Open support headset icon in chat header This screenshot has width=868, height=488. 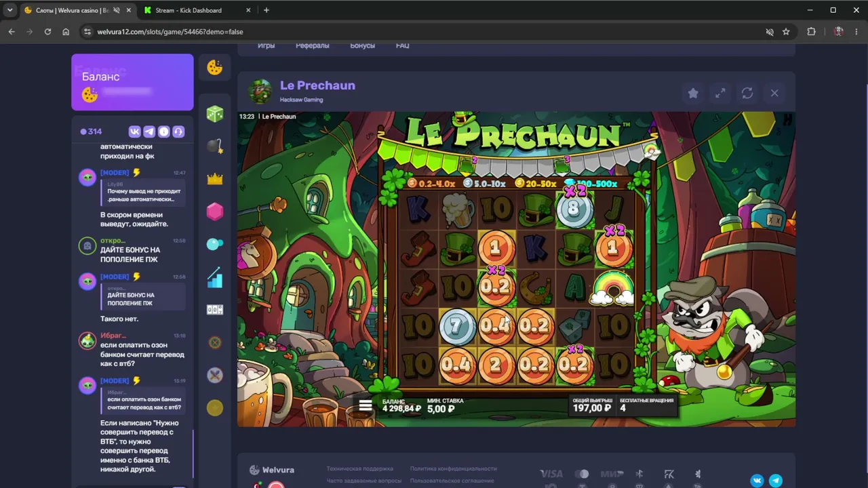[x=178, y=131]
